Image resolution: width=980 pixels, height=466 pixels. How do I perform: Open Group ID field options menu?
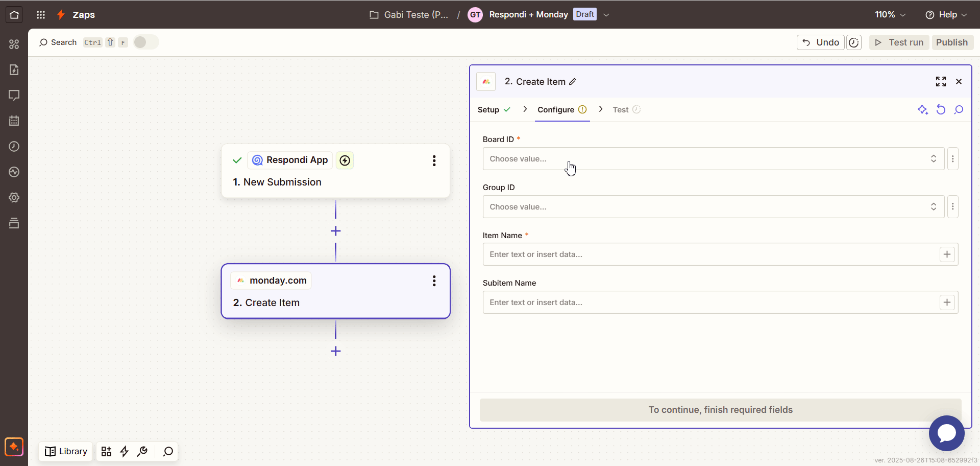(952, 207)
